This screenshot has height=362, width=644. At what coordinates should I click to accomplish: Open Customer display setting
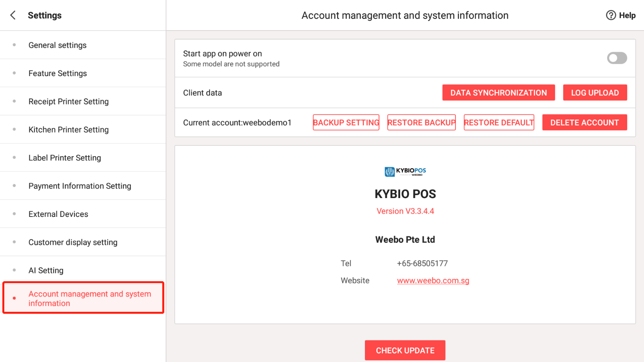coord(83,242)
